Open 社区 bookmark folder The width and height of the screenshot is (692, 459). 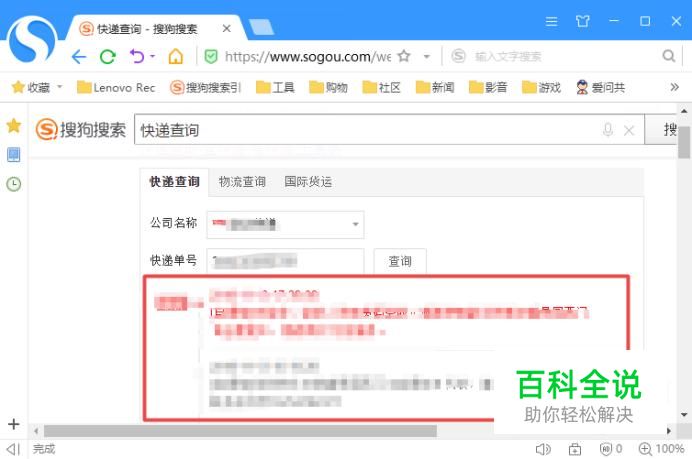(381, 87)
